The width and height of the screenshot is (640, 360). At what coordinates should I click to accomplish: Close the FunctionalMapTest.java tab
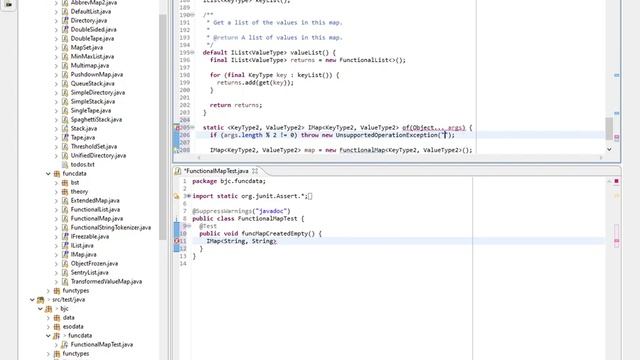tap(255, 171)
